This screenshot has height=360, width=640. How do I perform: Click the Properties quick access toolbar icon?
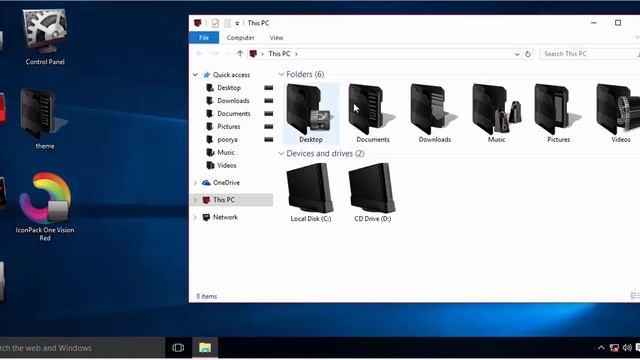(x=215, y=23)
